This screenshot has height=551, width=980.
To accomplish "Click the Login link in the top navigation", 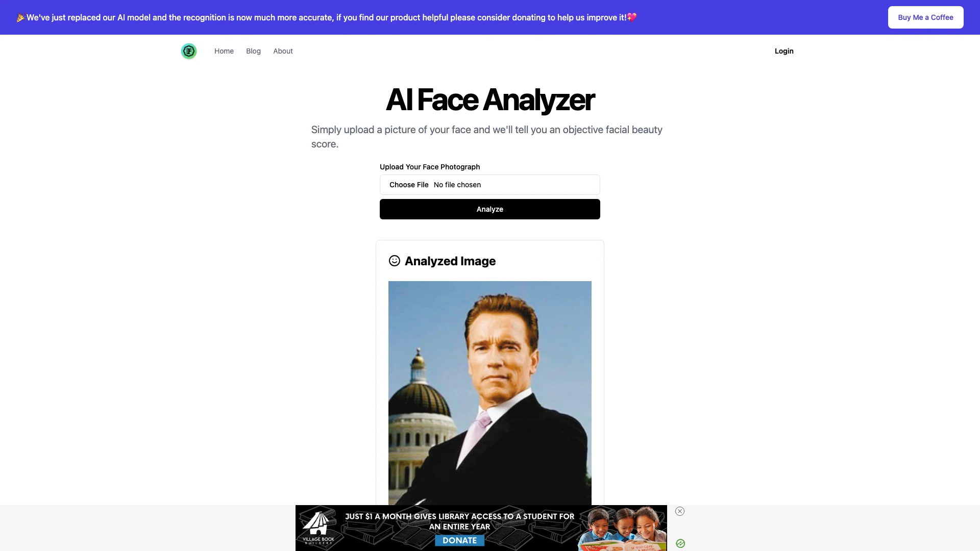I will pyautogui.click(x=783, y=51).
